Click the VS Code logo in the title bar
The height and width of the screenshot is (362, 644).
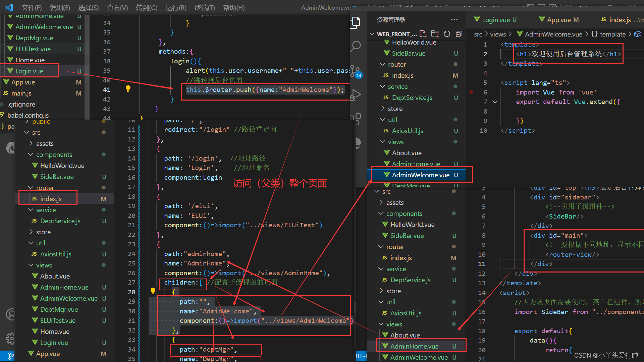point(9,7)
